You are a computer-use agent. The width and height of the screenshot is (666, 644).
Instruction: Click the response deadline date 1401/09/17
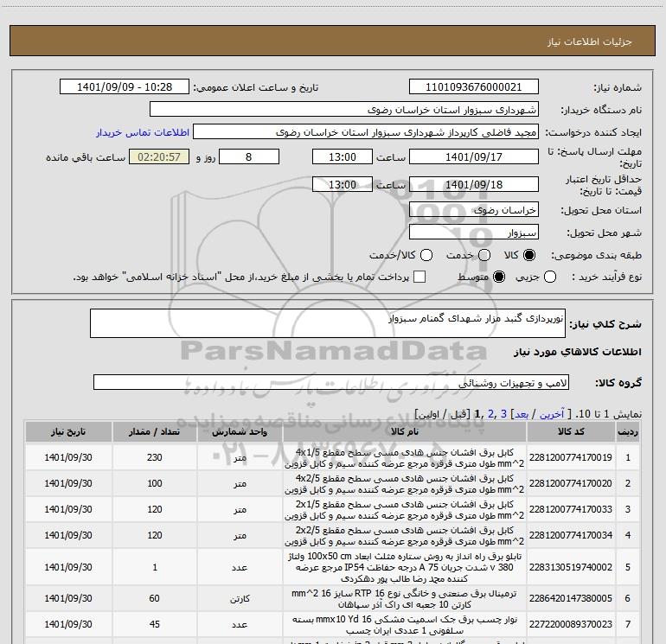tap(474, 156)
